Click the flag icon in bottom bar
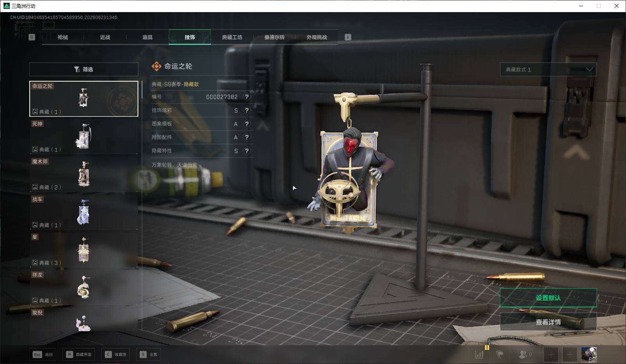This screenshot has height=364, width=626. click(x=500, y=355)
